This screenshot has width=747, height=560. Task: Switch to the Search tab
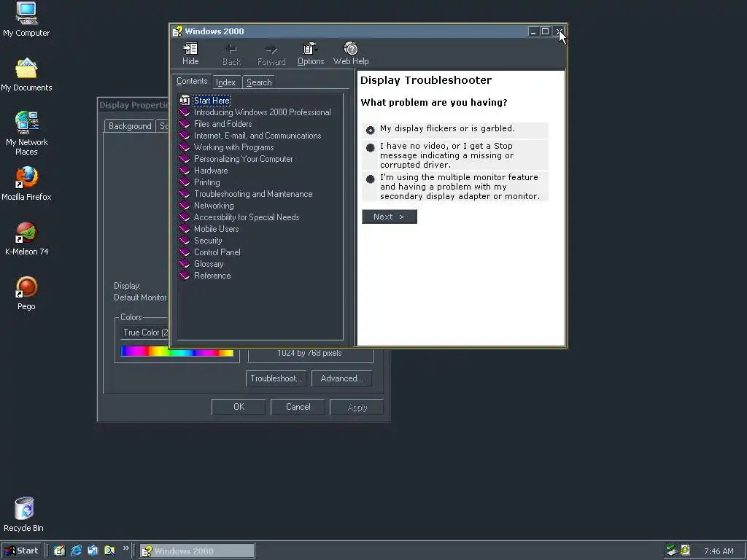(259, 82)
